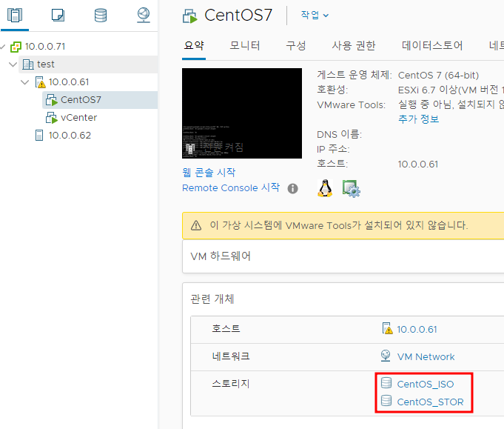Open Networking inventory view icon

(x=144, y=15)
